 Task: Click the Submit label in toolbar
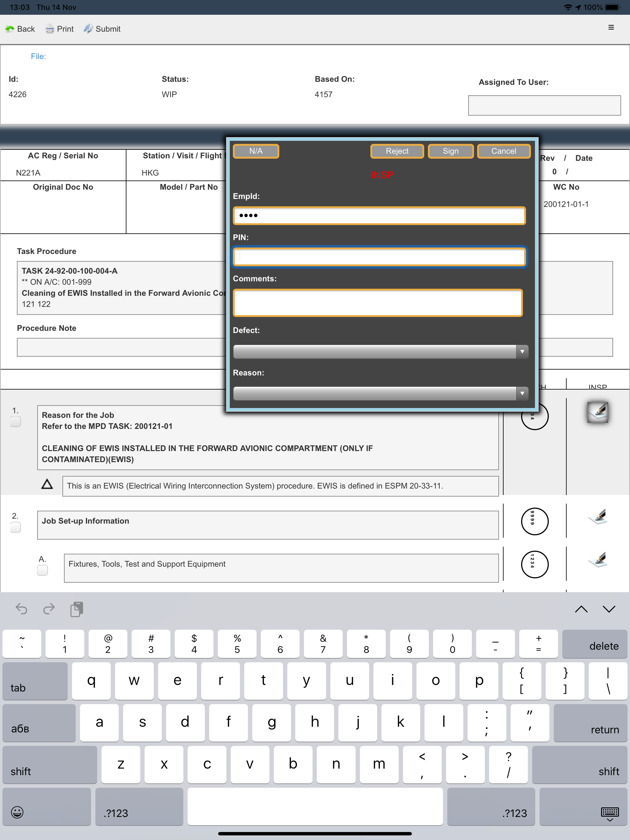pyautogui.click(x=108, y=29)
